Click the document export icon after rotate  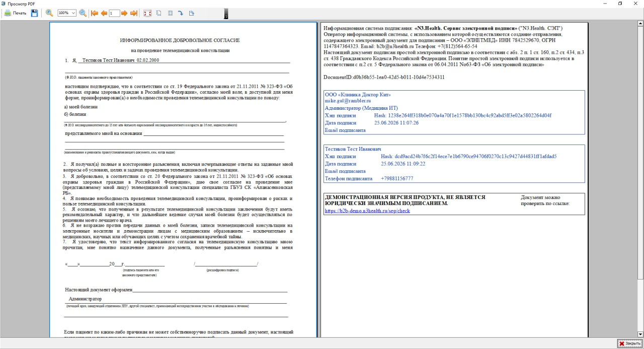192,13
